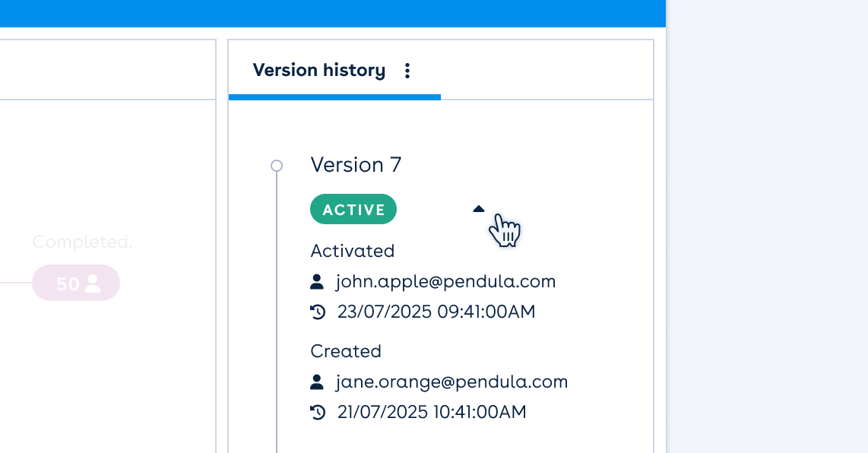
Task: Click the history clock icon beside 21/07/2025
Action: click(x=318, y=413)
